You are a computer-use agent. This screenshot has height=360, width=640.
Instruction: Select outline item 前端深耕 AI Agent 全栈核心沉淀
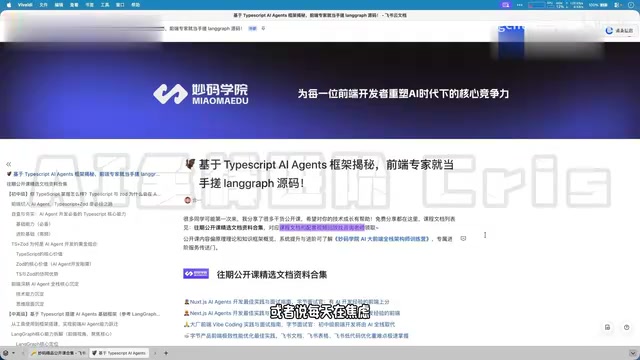coord(45,284)
